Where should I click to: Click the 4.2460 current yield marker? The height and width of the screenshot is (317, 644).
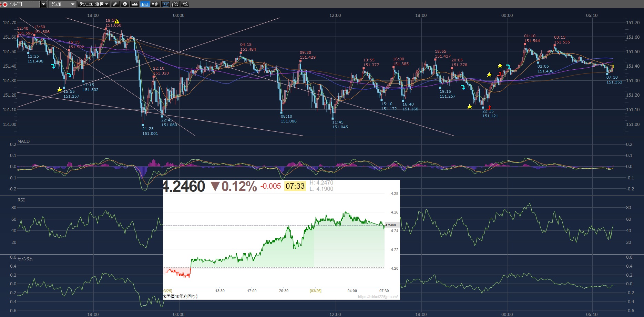click(x=390, y=225)
